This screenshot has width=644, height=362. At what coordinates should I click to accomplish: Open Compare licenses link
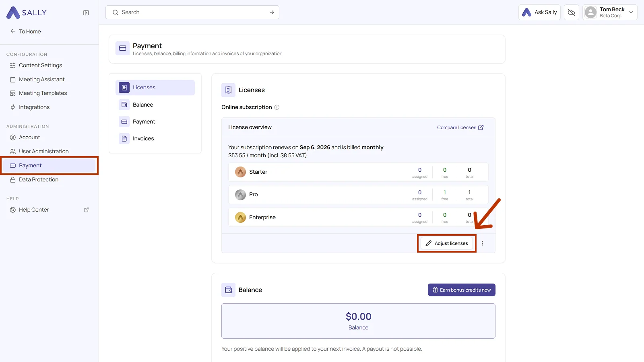coord(460,128)
